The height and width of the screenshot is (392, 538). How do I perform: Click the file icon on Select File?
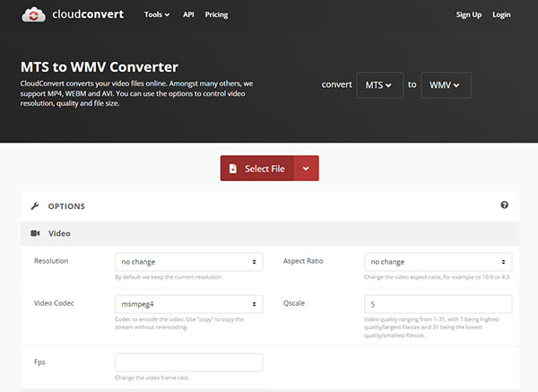(233, 169)
